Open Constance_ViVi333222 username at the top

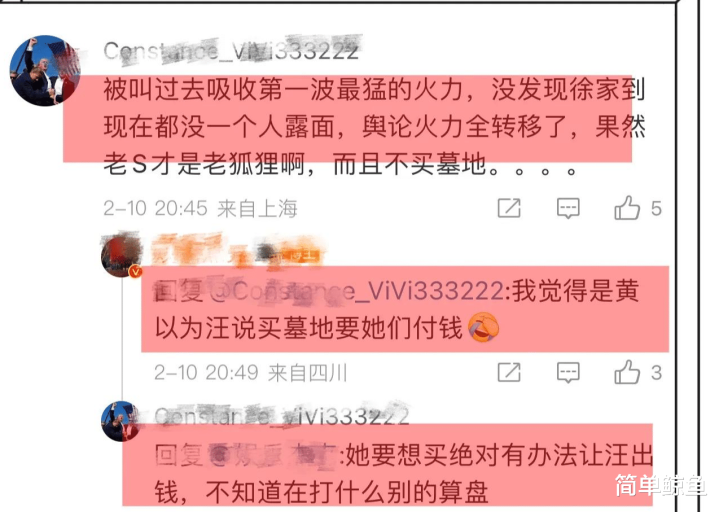click(x=231, y=50)
